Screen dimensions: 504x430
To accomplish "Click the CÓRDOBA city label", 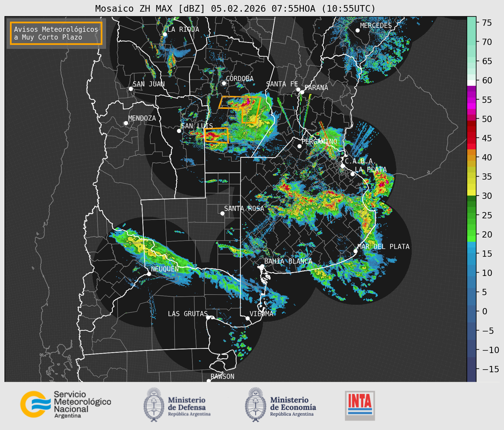I will coord(240,79).
